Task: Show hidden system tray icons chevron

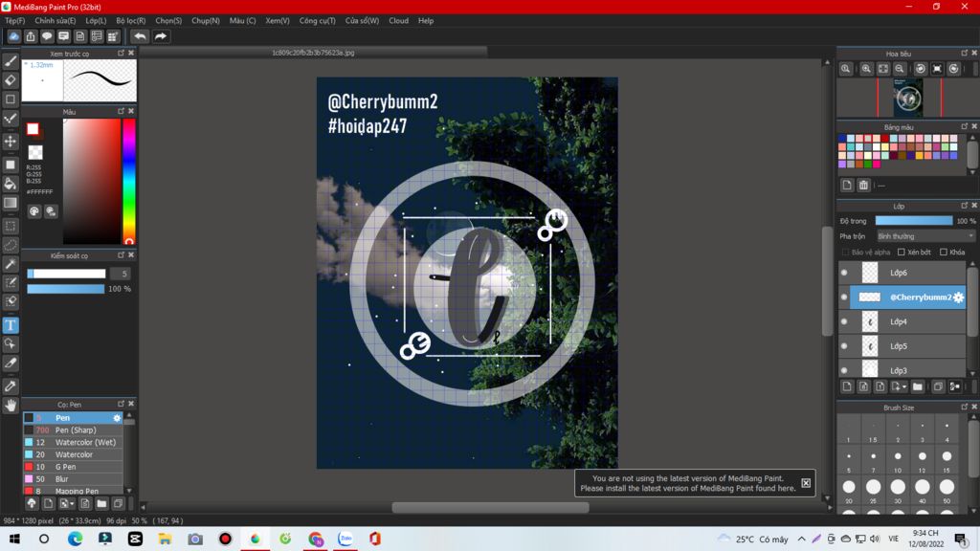Action: pyautogui.click(x=802, y=539)
